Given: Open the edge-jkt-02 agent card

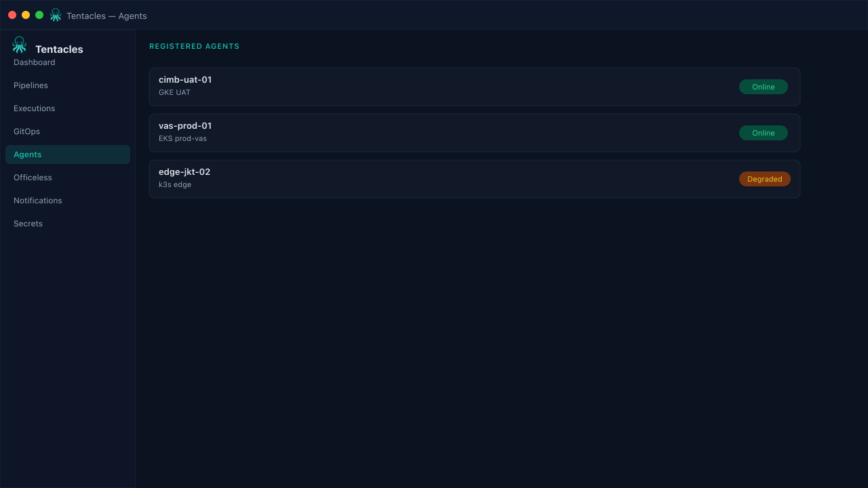Looking at the screenshot, I should (x=475, y=179).
